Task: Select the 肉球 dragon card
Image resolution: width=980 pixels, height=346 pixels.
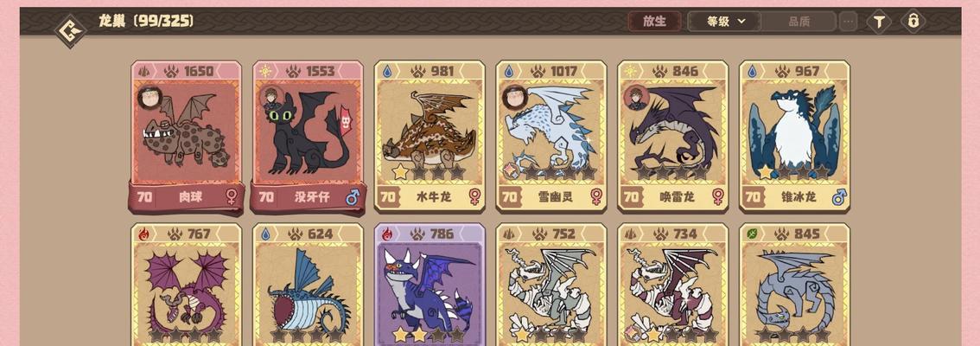Action: pyautogui.click(x=186, y=137)
